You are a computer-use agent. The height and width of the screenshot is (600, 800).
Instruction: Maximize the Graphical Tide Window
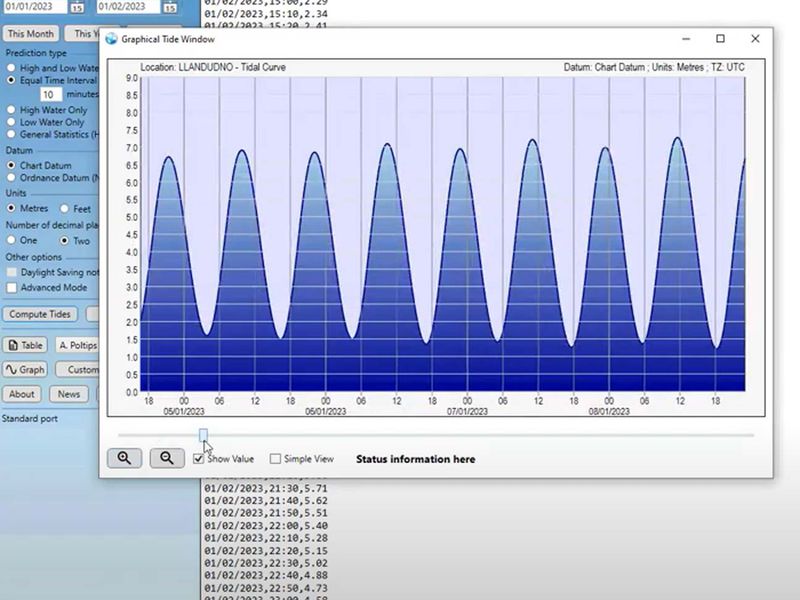720,39
